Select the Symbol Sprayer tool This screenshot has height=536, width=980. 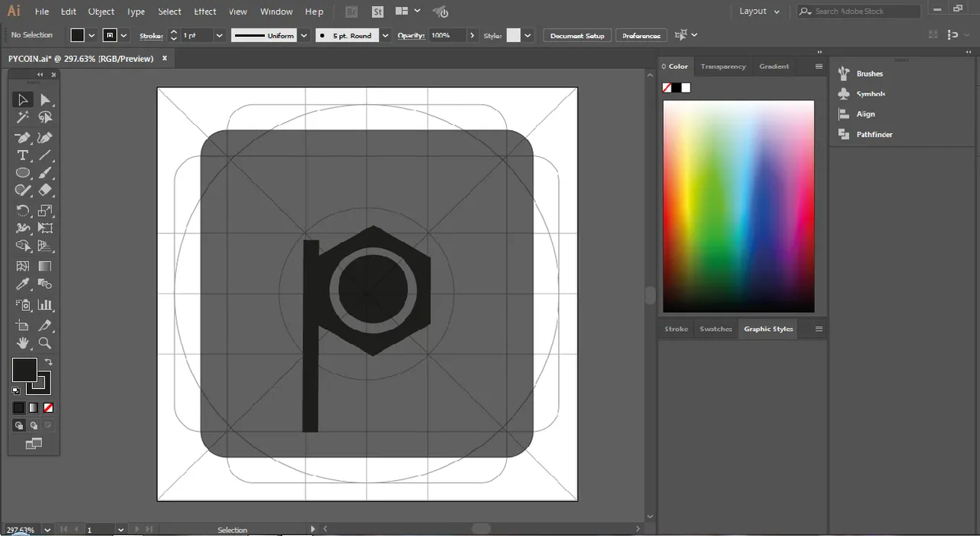(23, 305)
